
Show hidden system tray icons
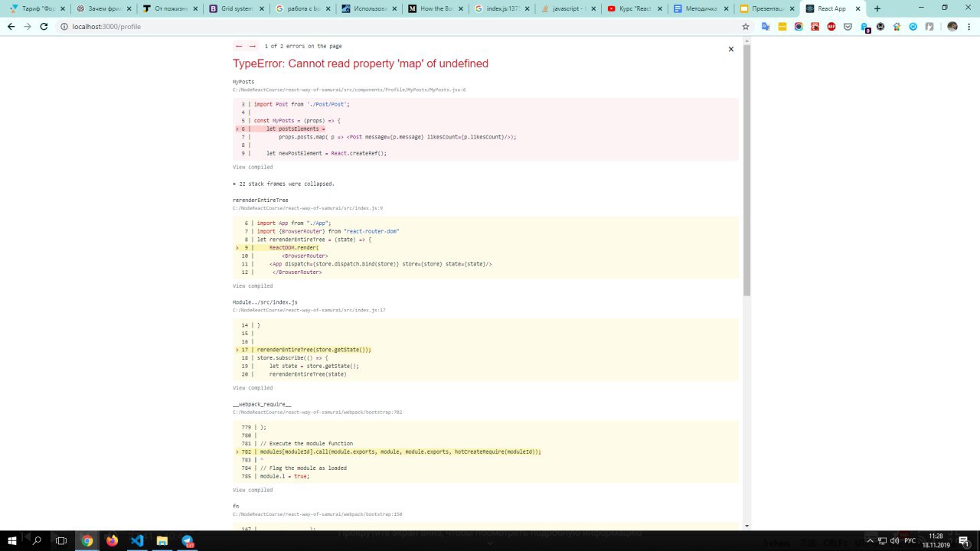[869, 540]
